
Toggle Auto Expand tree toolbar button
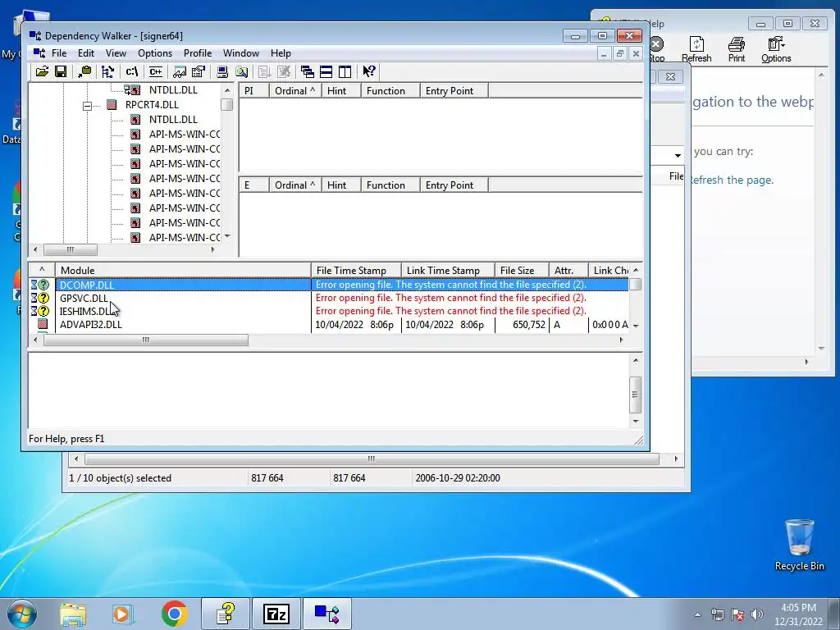tap(107, 71)
